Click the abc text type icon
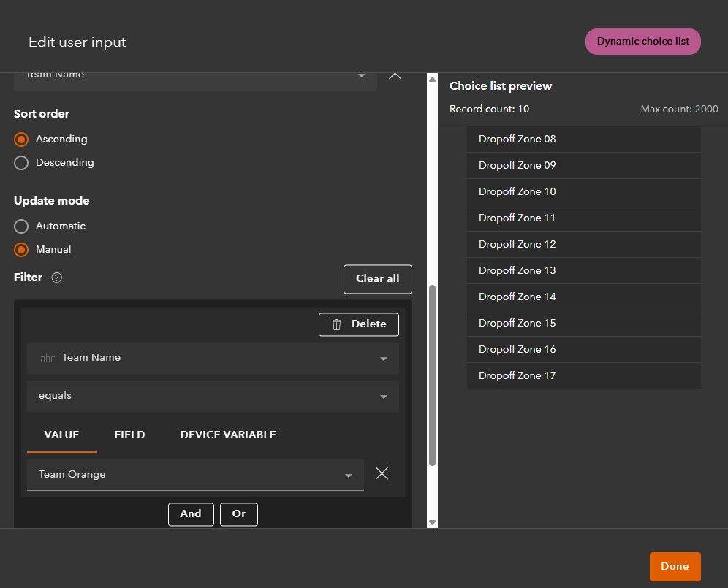 point(48,358)
